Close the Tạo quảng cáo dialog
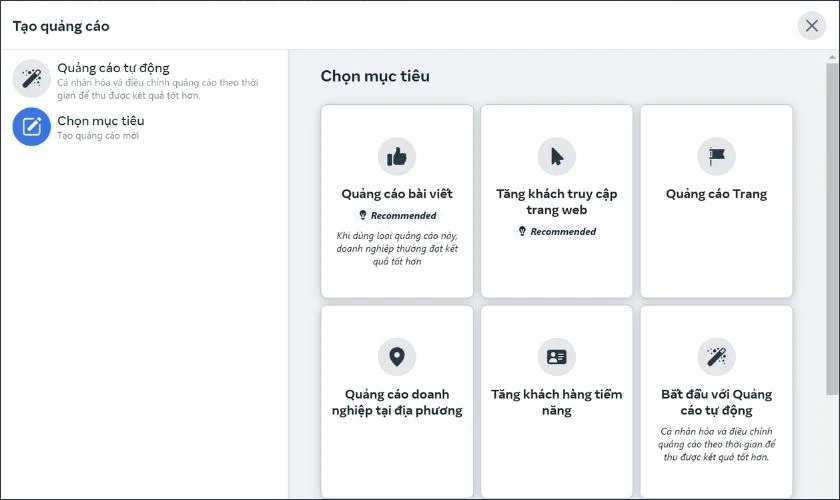The width and height of the screenshot is (840, 500). click(812, 26)
